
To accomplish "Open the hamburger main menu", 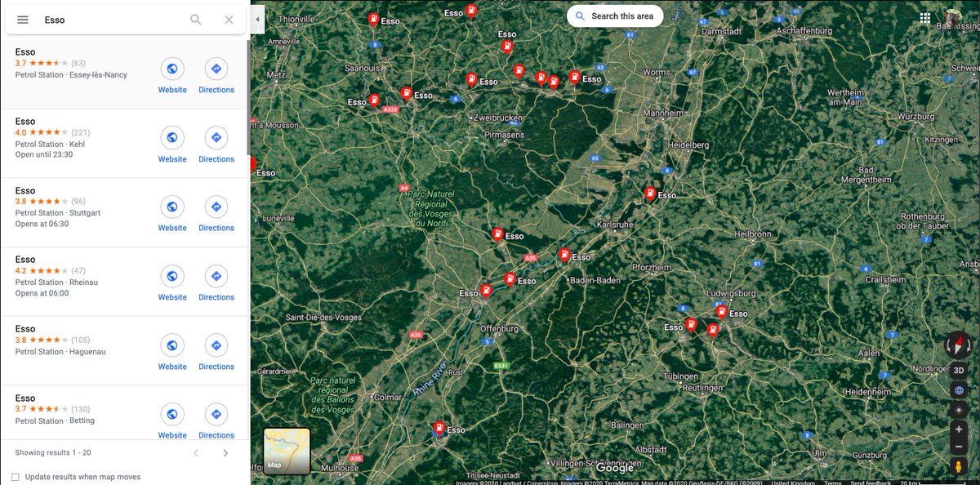I will click(x=23, y=20).
